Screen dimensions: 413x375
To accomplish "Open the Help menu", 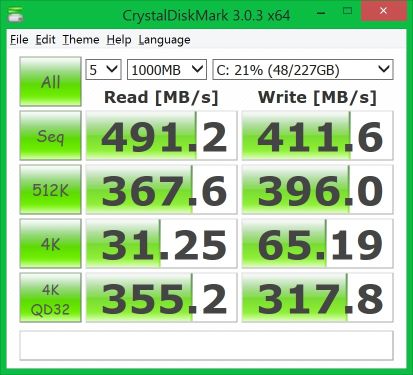I will [x=119, y=40].
